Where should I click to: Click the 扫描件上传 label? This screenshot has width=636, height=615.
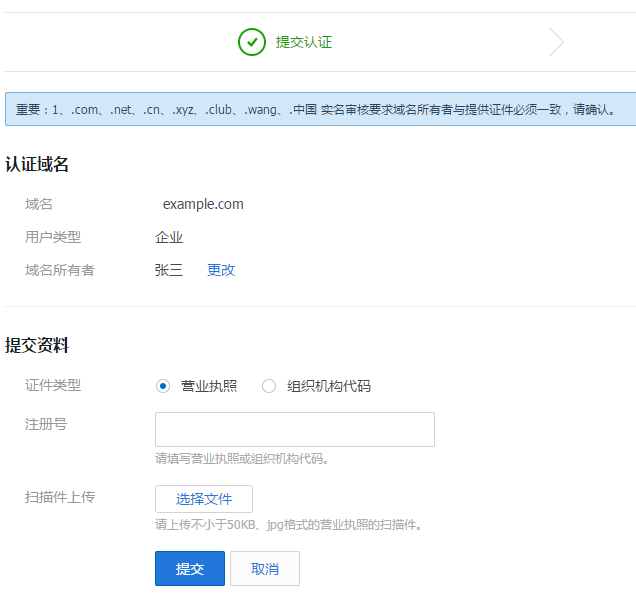point(60,497)
